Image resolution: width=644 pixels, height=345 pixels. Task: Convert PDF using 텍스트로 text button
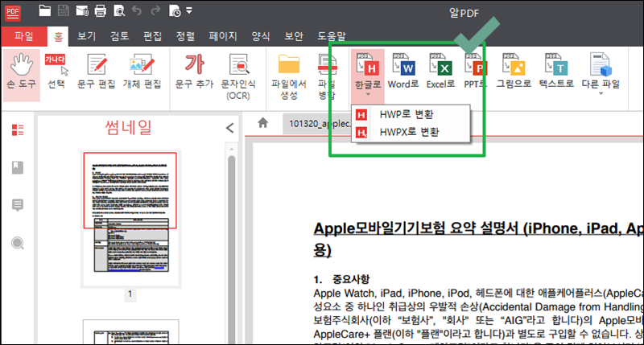(x=556, y=72)
